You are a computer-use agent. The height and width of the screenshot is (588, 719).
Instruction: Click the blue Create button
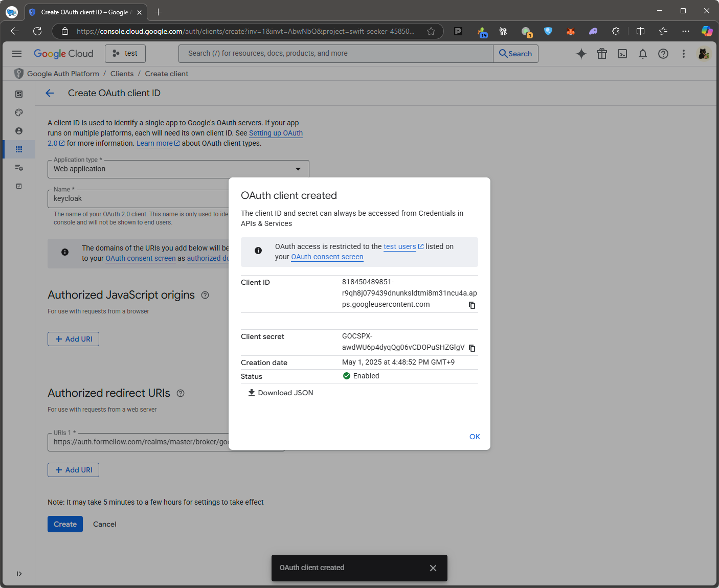tap(65, 524)
